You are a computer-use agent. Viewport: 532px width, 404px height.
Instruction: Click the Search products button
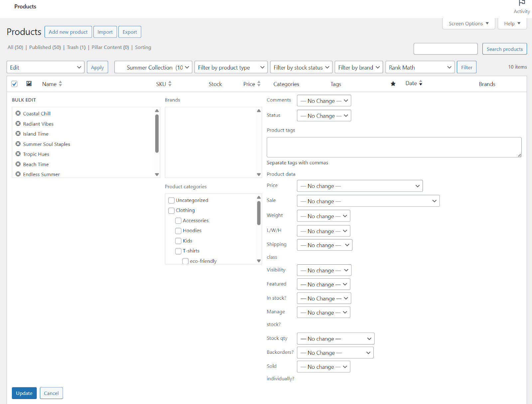[504, 49]
